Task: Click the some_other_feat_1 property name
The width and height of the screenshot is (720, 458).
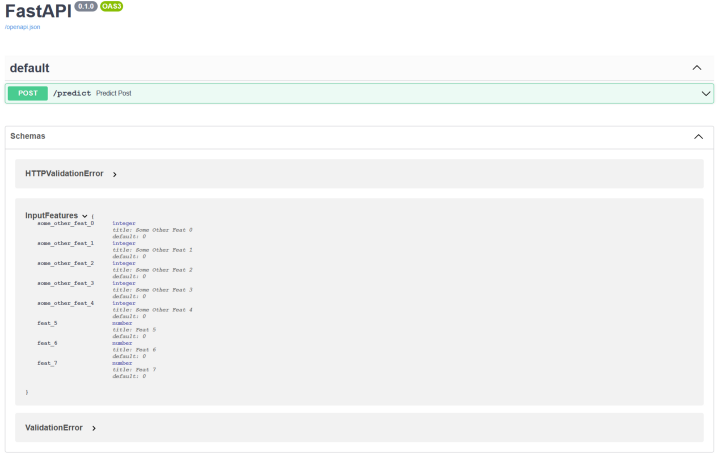Action: point(66,243)
